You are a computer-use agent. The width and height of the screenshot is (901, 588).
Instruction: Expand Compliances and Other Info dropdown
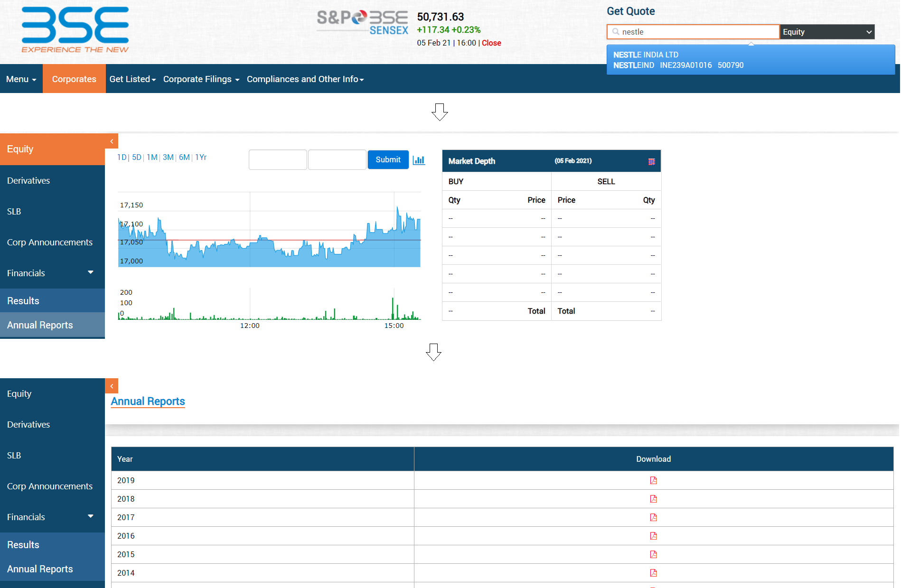[x=305, y=79]
